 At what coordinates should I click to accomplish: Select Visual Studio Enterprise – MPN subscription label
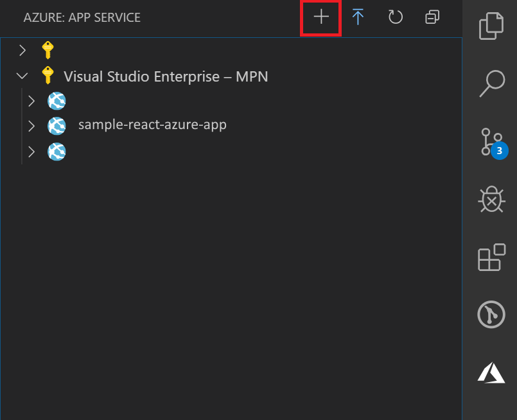(x=166, y=76)
